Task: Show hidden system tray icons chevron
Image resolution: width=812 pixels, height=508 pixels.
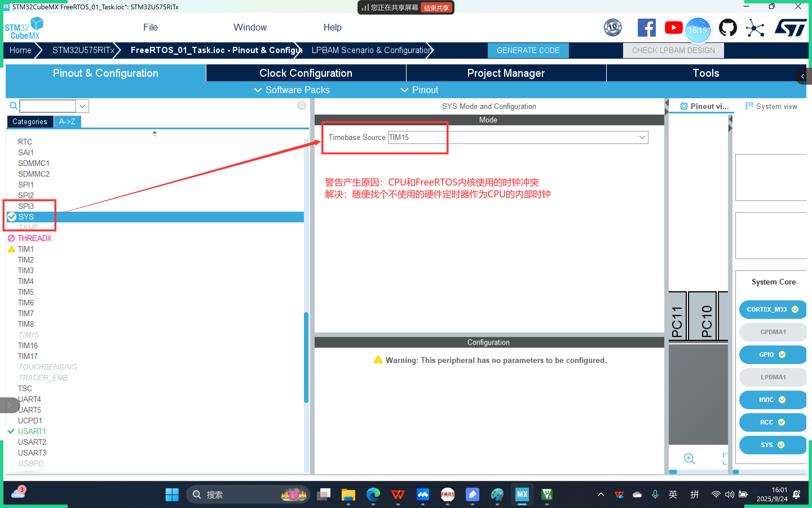Action: 601,494
